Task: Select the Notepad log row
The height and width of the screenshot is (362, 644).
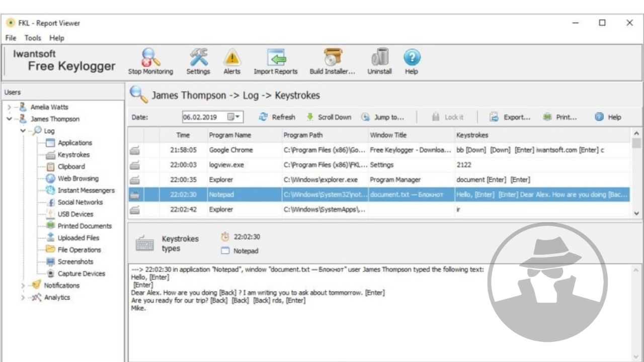Action: tap(379, 195)
